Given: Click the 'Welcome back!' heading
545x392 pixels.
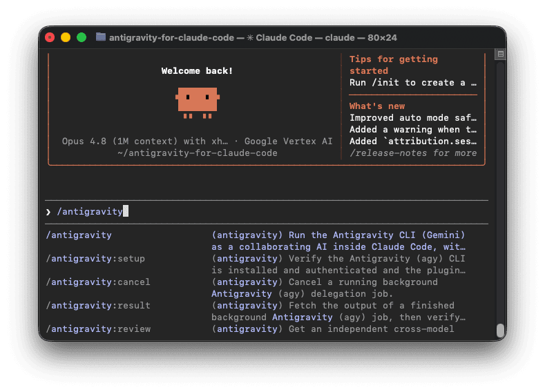Looking at the screenshot, I should coord(197,71).
